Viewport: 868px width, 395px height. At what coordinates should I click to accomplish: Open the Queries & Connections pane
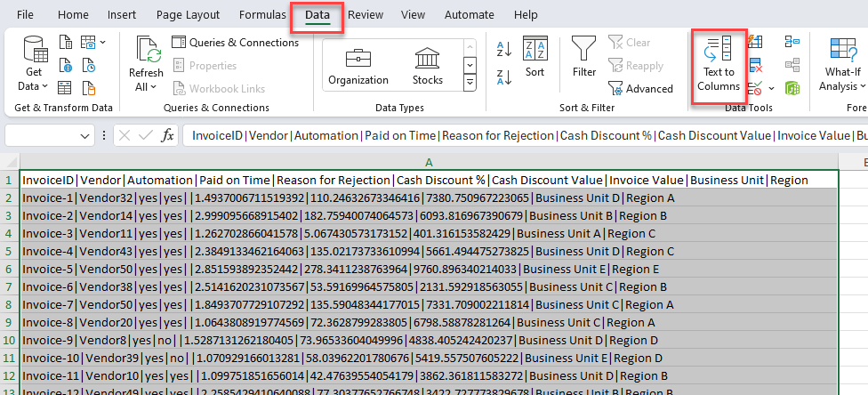point(236,43)
